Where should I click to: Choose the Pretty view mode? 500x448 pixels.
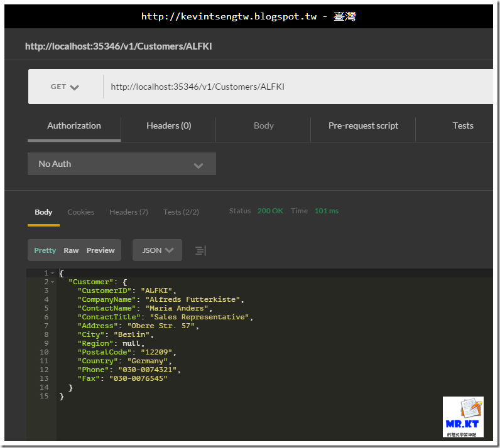45,250
